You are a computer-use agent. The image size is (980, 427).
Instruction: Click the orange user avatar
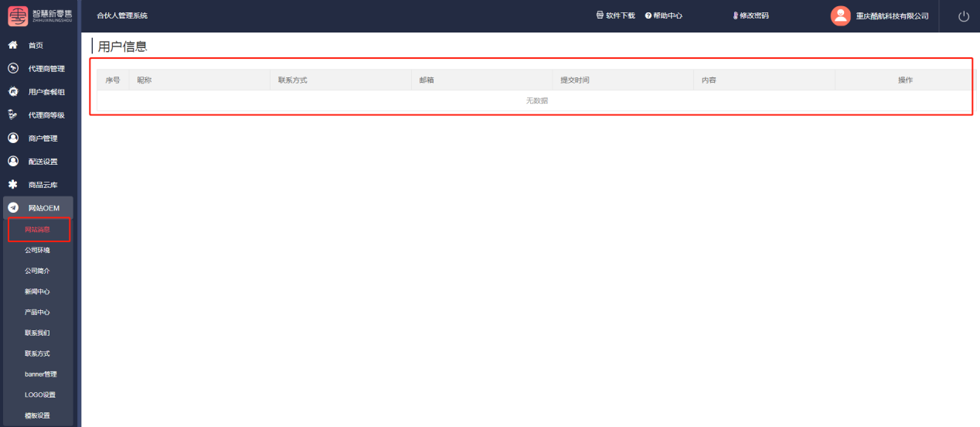pyautogui.click(x=840, y=15)
